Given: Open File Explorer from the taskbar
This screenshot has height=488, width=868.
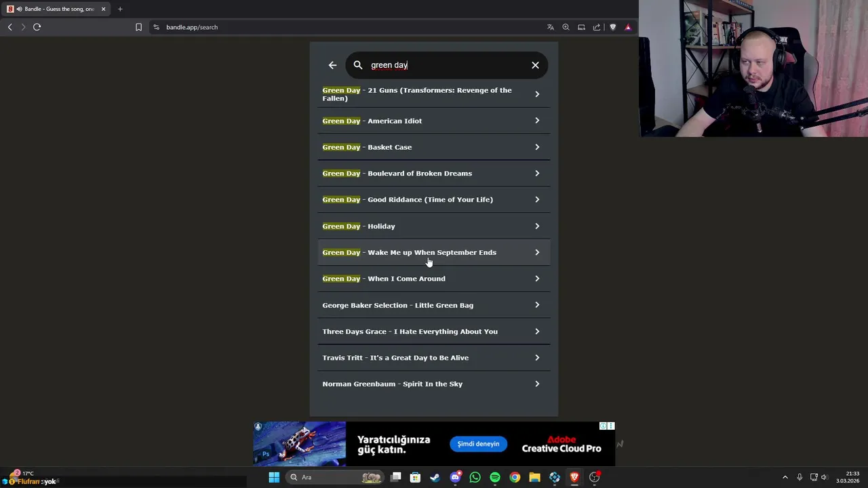Looking at the screenshot, I should tap(534, 477).
